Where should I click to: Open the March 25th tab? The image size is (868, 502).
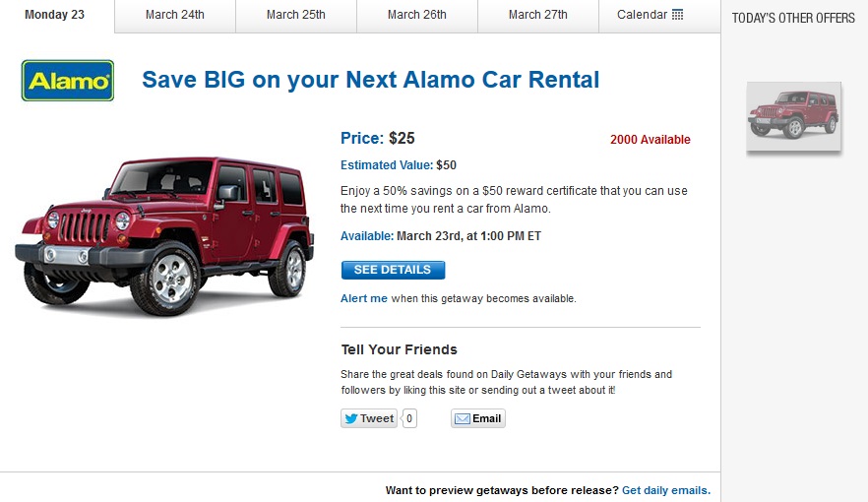[x=296, y=15]
